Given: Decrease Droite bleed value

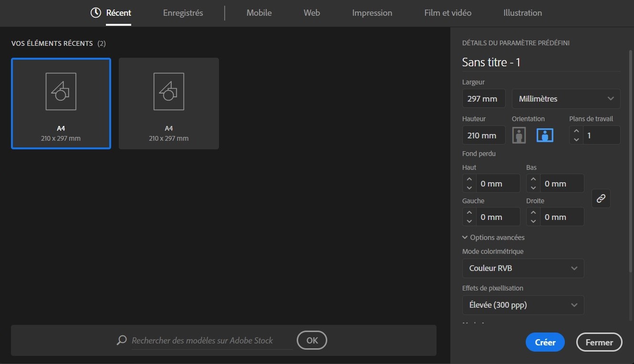Looking at the screenshot, I should click(x=533, y=221).
